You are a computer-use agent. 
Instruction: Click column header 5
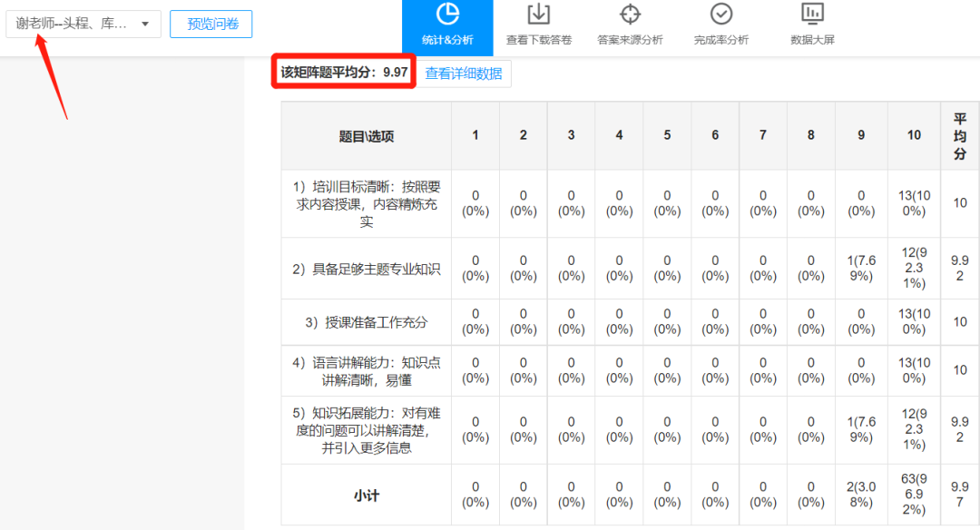[x=667, y=135]
